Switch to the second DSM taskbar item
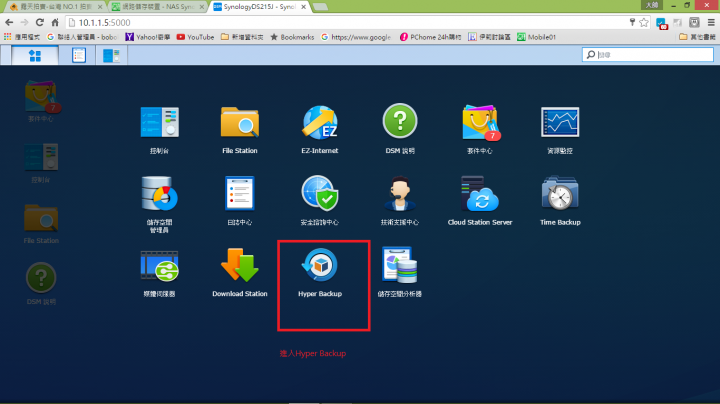Screen dimensions: 720x404 [x=79, y=55]
